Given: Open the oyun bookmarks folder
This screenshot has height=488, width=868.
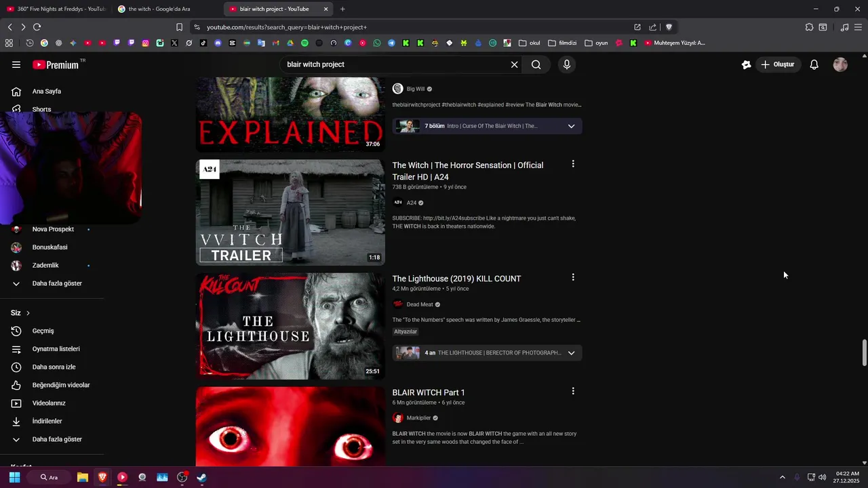Looking at the screenshot, I should click(x=596, y=43).
